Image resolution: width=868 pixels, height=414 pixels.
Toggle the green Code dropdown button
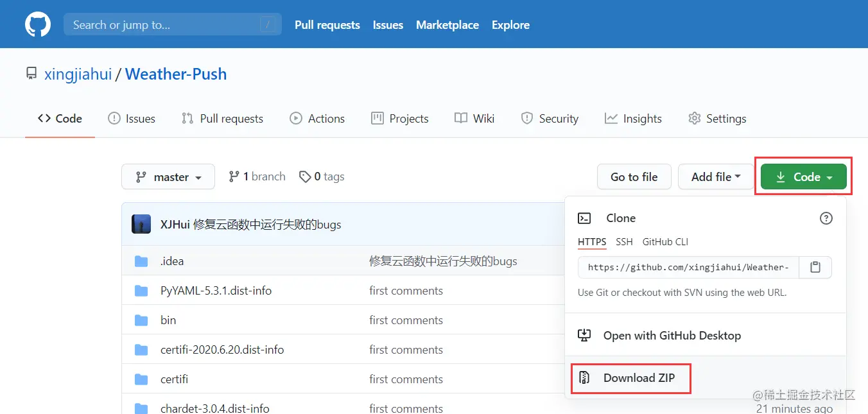pyautogui.click(x=803, y=177)
